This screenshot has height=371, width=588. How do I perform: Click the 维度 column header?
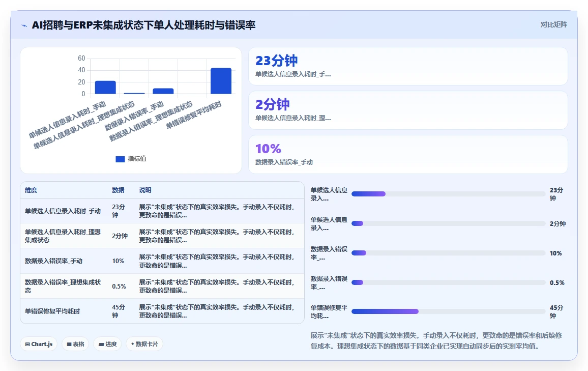(x=31, y=190)
